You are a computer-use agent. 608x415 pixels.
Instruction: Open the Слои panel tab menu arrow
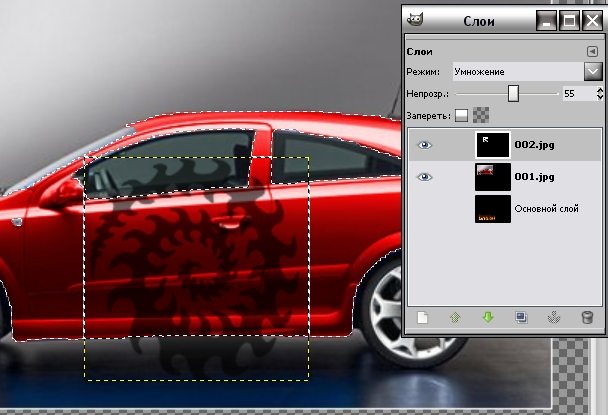click(x=591, y=50)
